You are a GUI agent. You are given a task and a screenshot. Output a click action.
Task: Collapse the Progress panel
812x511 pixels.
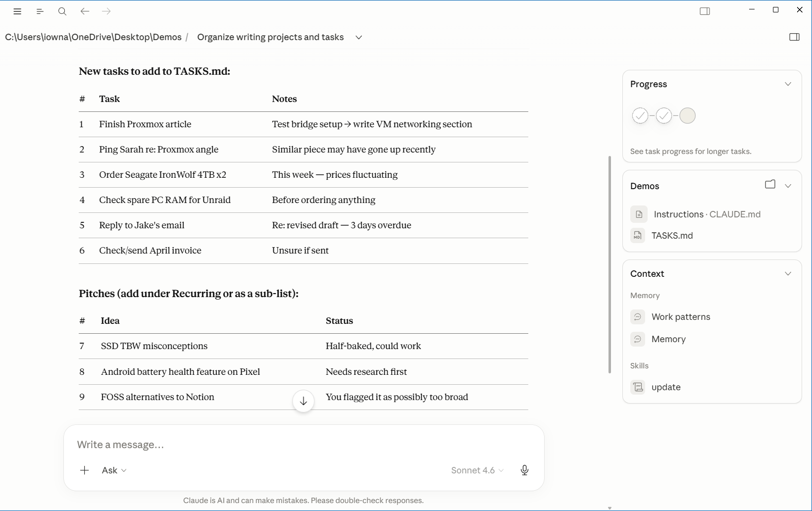[788, 84]
